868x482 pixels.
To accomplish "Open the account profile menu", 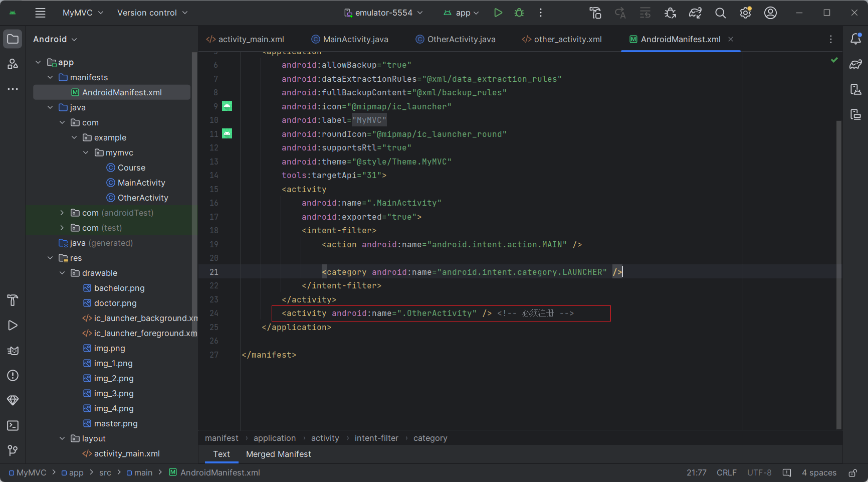I will click(x=770, y=13).
